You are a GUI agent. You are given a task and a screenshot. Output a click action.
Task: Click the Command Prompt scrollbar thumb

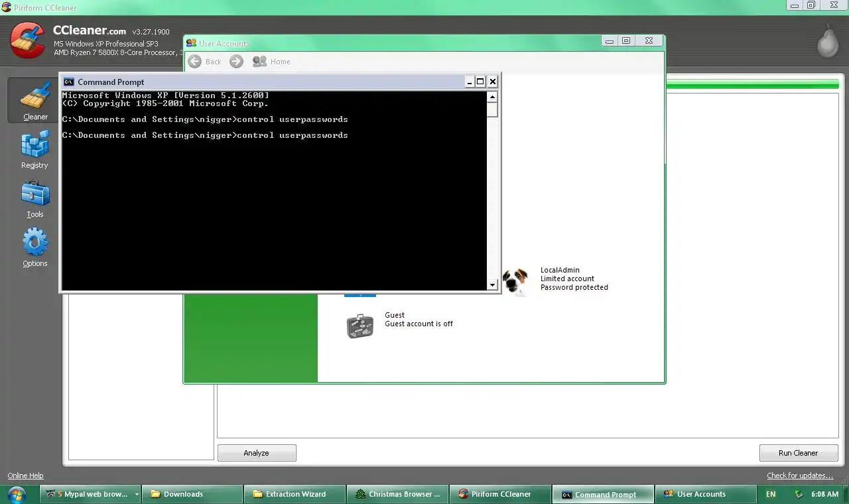492,109
